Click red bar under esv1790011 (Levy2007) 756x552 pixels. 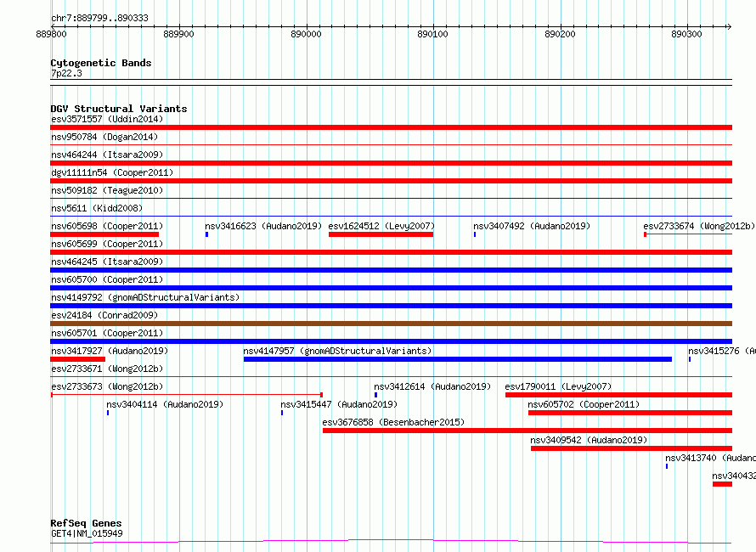(618, 395)
